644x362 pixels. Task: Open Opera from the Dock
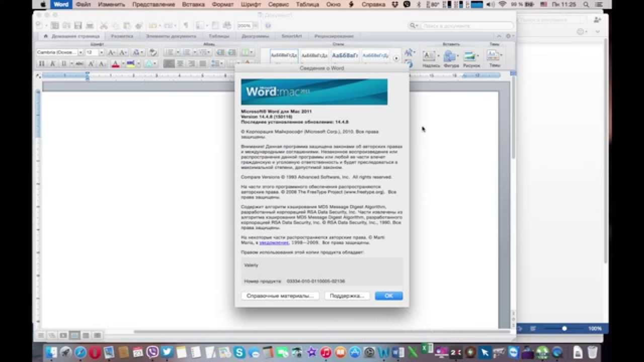pyautogui.click(x=95, y=352)
